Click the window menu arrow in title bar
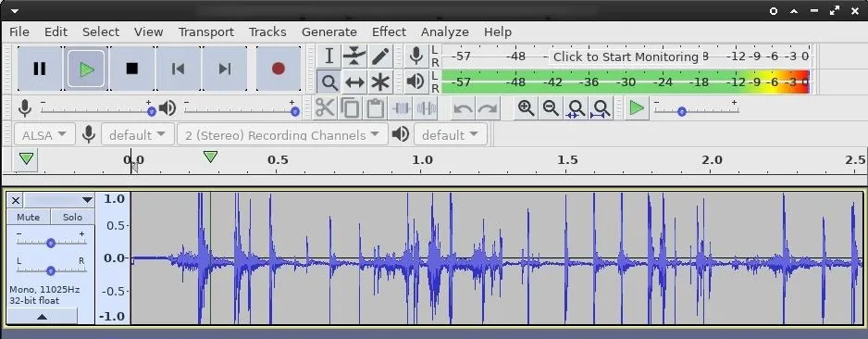This screenshot has width=868, height=339. pos(15,10)
